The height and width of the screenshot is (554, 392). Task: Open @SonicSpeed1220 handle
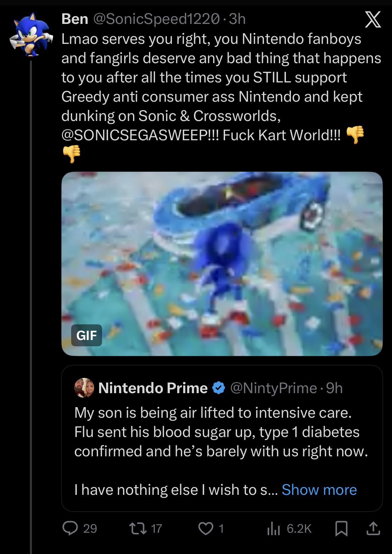[x=156, y=19]
